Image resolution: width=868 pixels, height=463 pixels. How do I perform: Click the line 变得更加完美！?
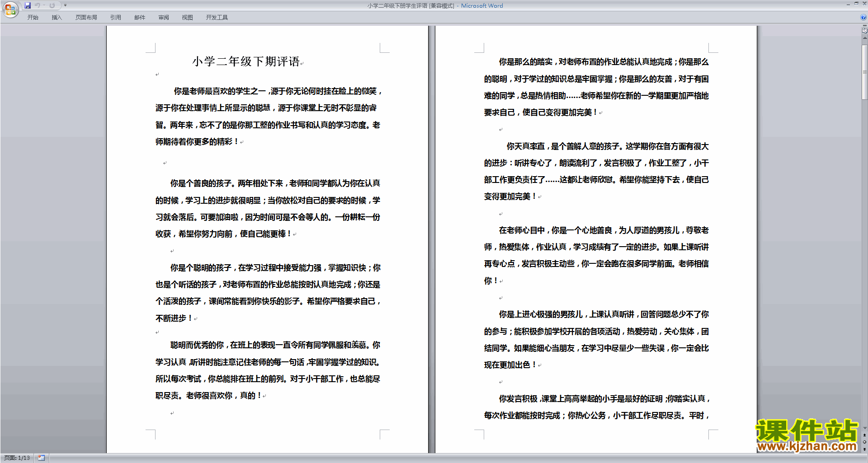[x=511, y=196]
